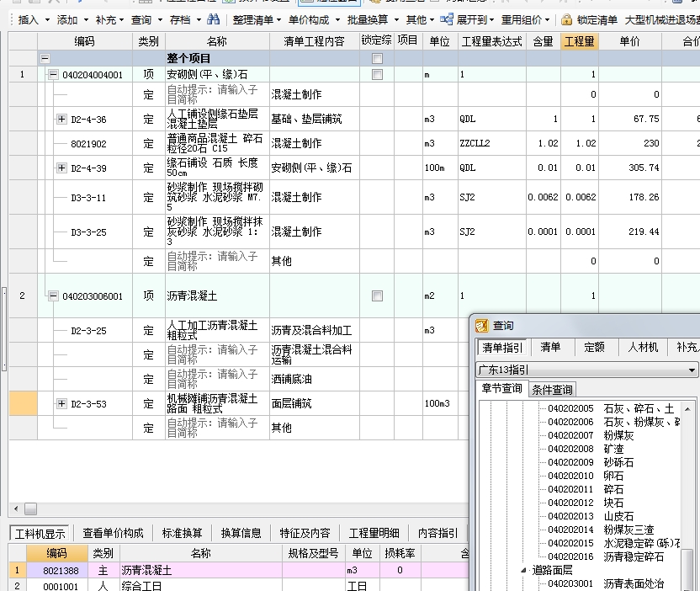Collapse item 040203006001

[x=53, y=295]
